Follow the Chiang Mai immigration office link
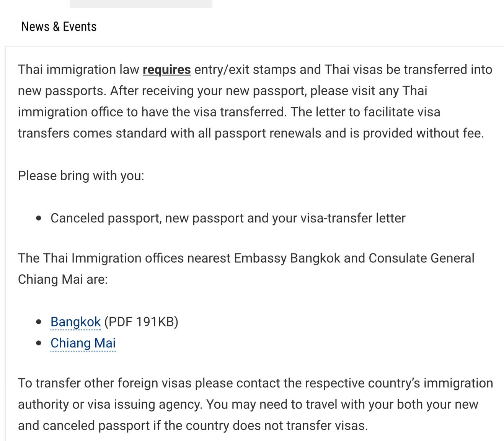 pyautogui.click(x=83, y=343)
